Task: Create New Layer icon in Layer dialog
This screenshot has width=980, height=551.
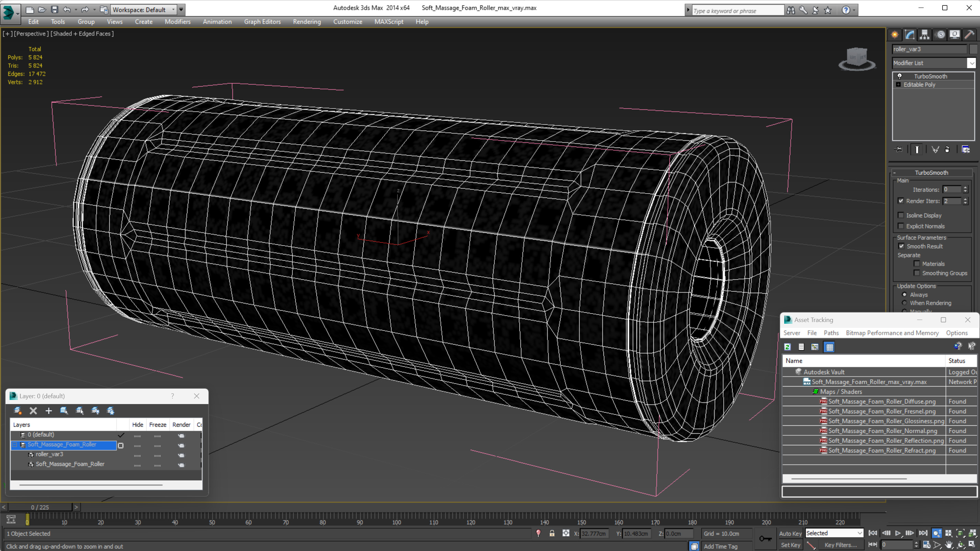Action: (x=18, y=411)
